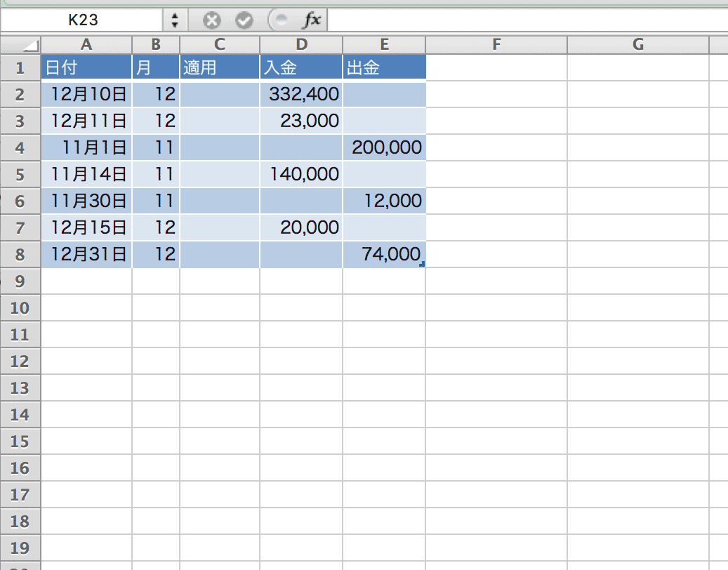
Task: Click the cancel entry X icon
Action: click(212, 20)
